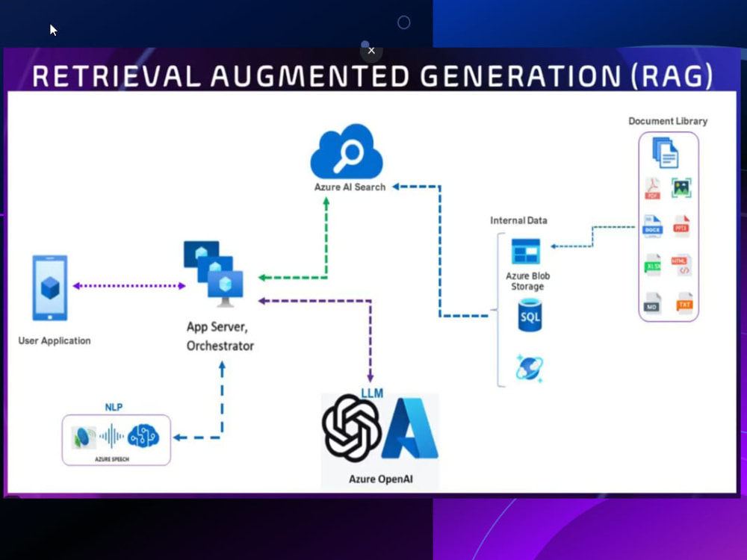
Task: Click the Document Library label
Action: pos(668,121)
